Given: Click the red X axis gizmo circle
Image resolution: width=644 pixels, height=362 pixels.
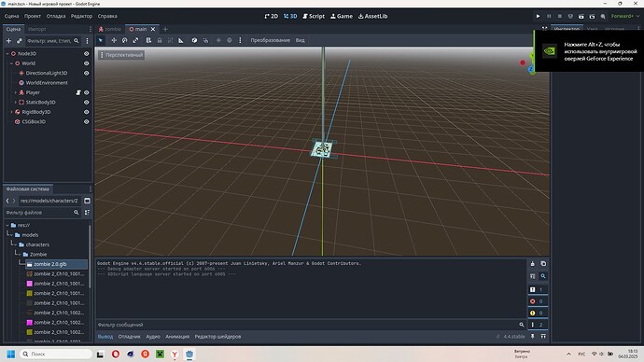Looking at the screenshot, I should pos(523,63).
